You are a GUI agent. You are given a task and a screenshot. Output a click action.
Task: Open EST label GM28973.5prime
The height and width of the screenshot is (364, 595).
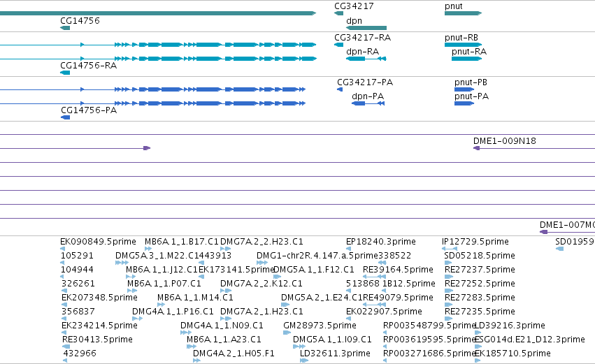pyautogui.click(x=320, y=326)
